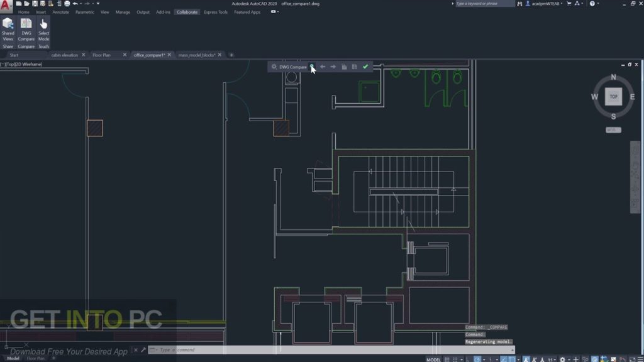
Task: Click the import objects icon in compare toolbar
Action: [344, 67]
